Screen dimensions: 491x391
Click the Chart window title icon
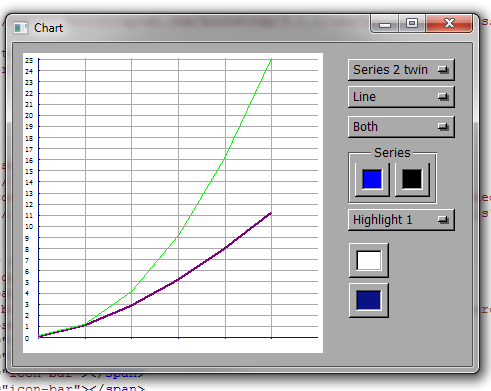tap(21, 28)
